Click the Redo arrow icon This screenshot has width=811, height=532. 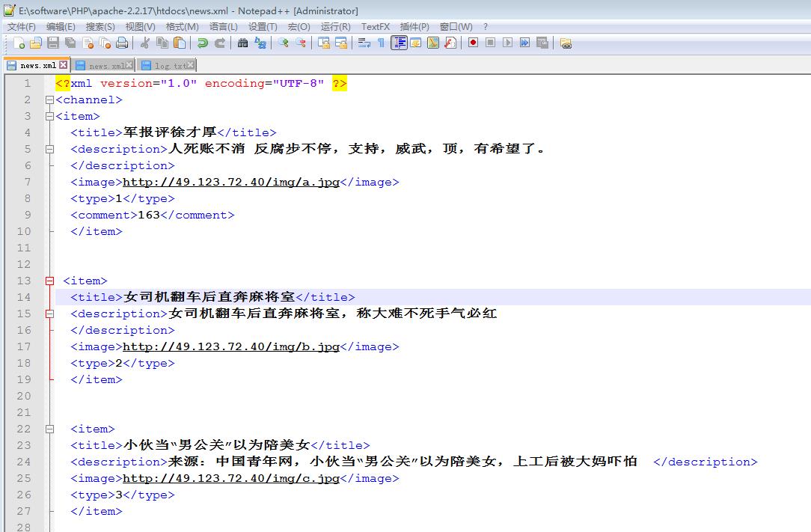pos(220,43)
